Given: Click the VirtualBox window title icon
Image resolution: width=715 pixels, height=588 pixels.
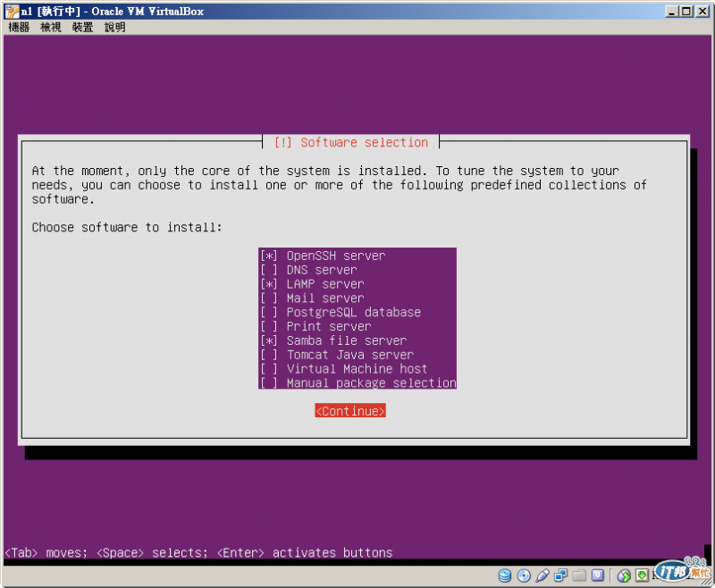Looking at the screenshot, I should pos(12,12).
